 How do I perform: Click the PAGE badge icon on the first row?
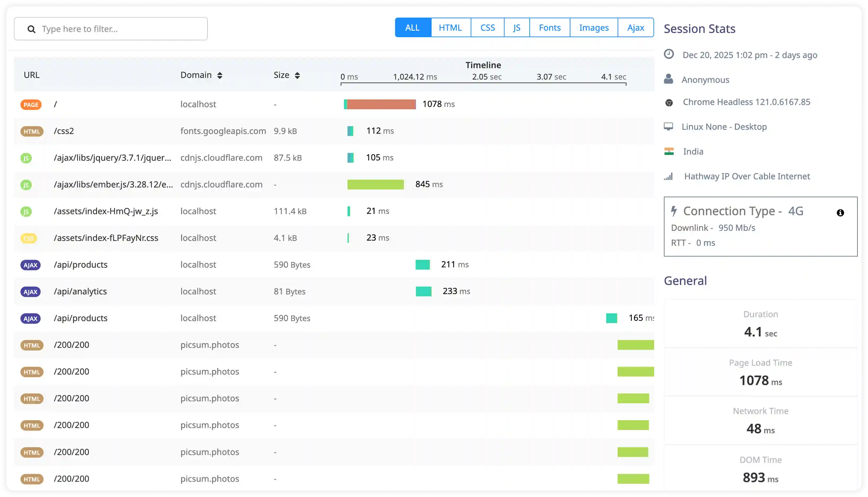tap(31, 105)
